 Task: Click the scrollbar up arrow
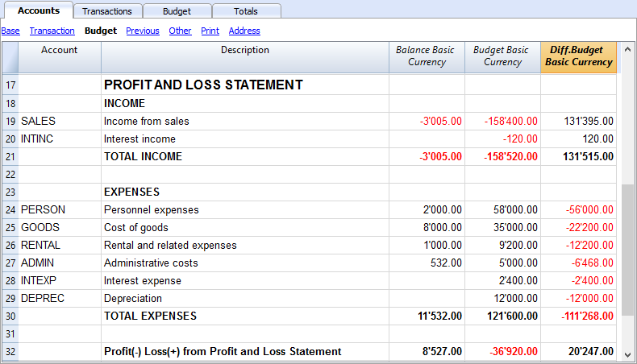click(x=627, y=49)
